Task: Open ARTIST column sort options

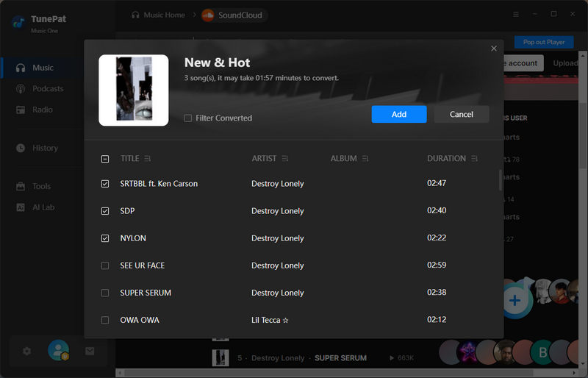Action: tap(285, 159)
